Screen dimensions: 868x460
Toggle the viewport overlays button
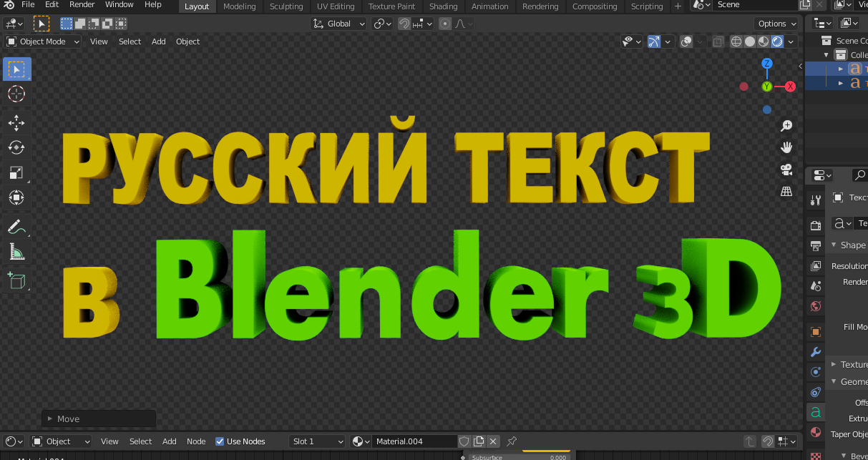686,41
